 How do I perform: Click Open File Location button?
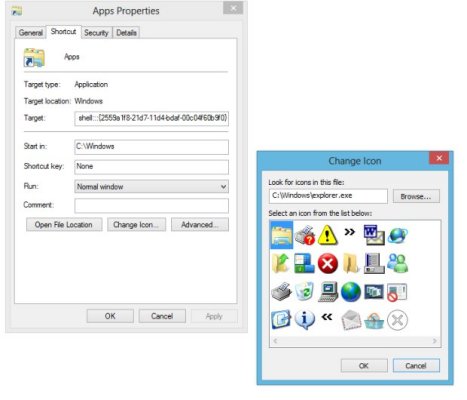[x=64, y=225]
